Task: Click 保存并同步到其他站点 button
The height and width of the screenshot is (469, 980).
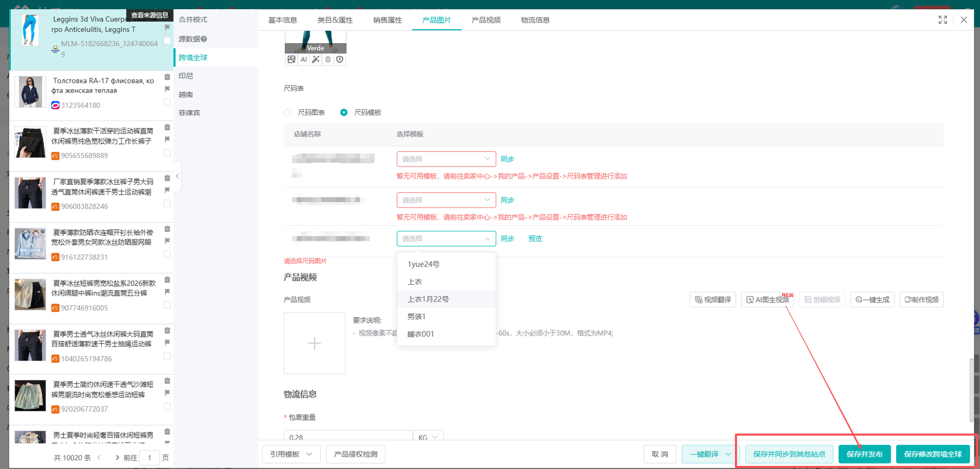Action: 789,454
